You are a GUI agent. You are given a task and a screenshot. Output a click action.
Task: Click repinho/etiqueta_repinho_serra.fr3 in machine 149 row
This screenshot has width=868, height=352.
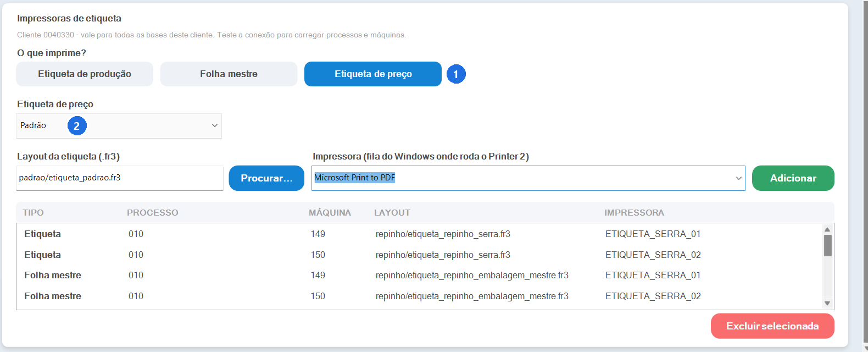[443, 234]
